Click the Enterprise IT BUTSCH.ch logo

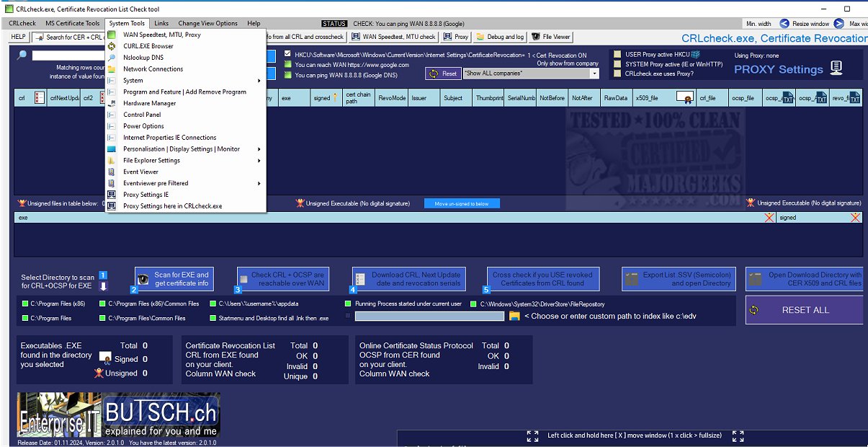(119, 415)
